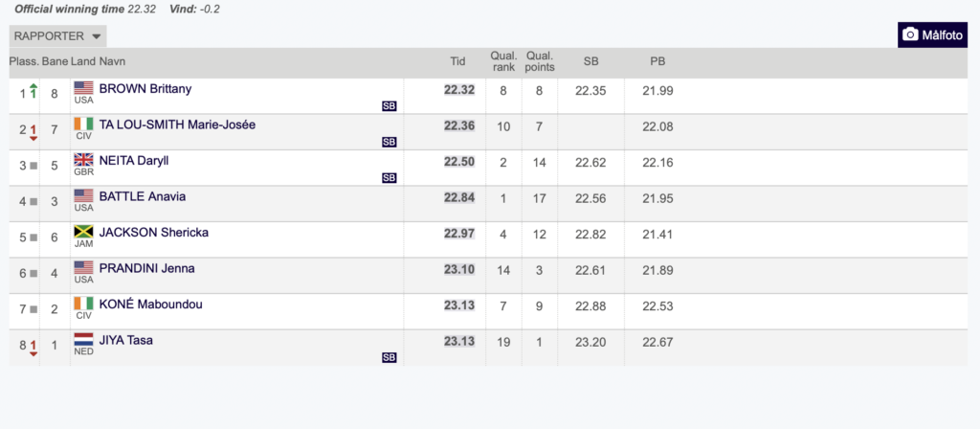The width and height of the screenshot is (980, 429).
Task: Open athlete KONÉ Maboundou
Action: (x=150, y=305)
